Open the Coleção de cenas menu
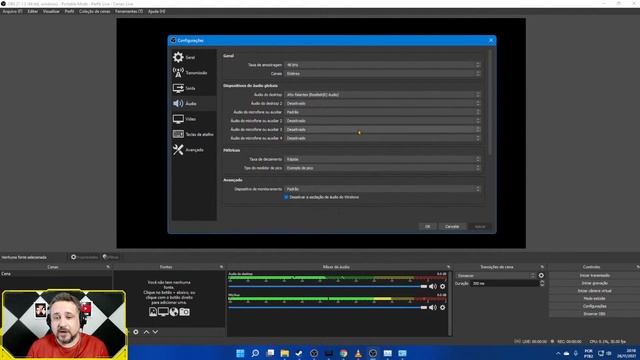 point(94,11)
